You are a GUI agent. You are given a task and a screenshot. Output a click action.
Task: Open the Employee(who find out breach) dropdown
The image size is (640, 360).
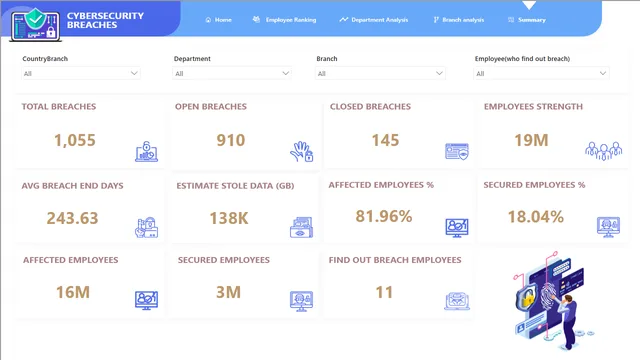541,73
